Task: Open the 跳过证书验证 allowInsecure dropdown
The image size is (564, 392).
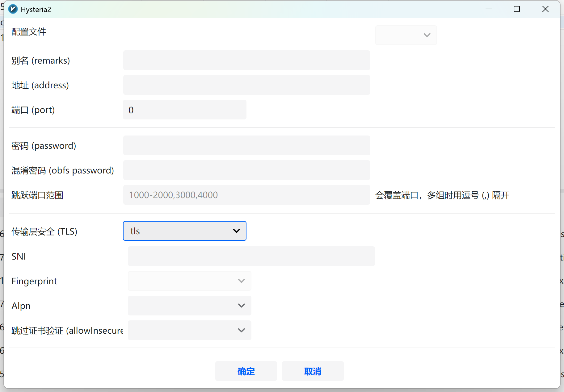Action: [189, 330]
